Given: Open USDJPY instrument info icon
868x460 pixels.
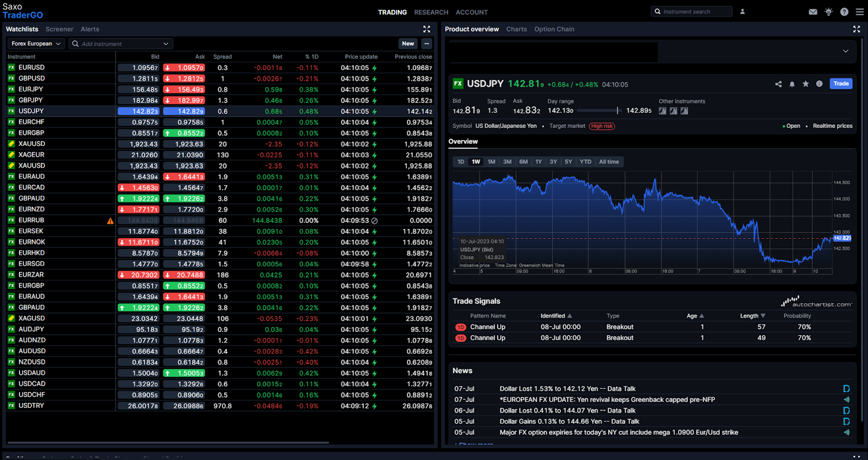Looking at the screenshot, I should (819, 84).
